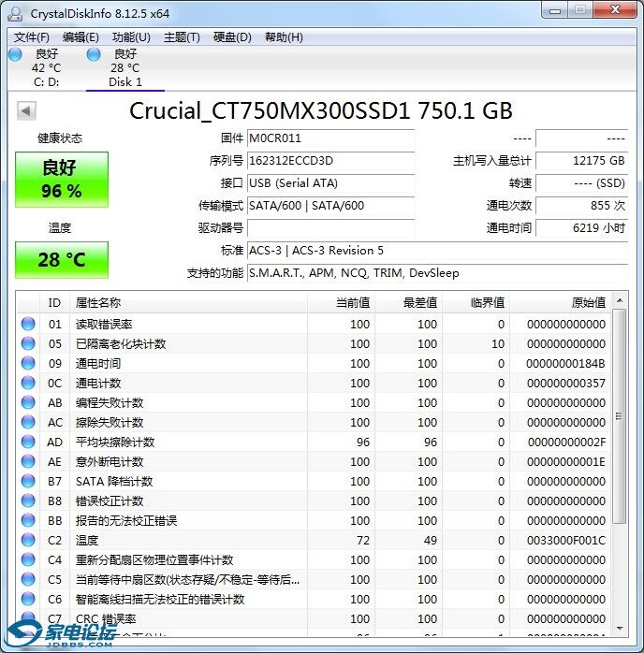Click the blue status orb for attribute 05
This screenshot has height=653, width=644.
click(28, 343)
